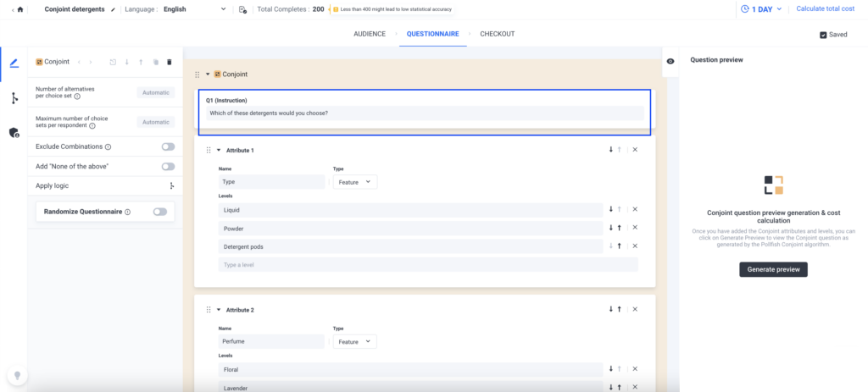Edit the survey name with the pencil icon
Image resolution: width=868 pixels, height=392 pixels.
114,9
